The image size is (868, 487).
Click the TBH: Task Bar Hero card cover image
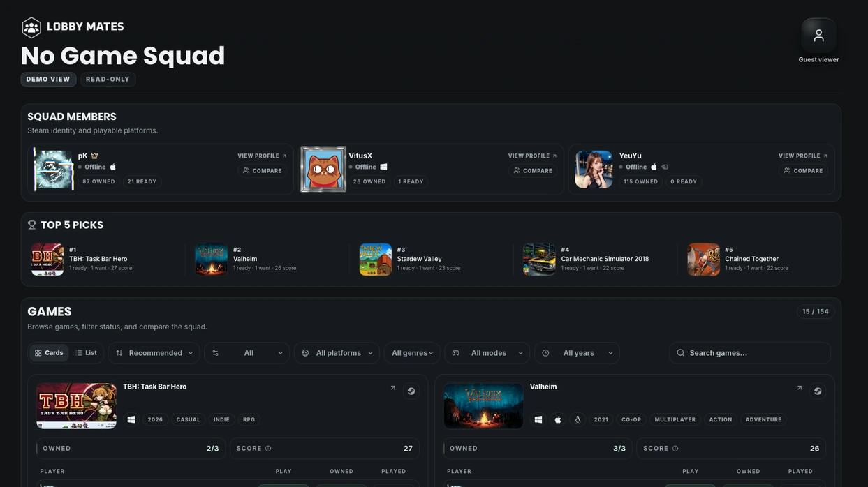[77, 405]
